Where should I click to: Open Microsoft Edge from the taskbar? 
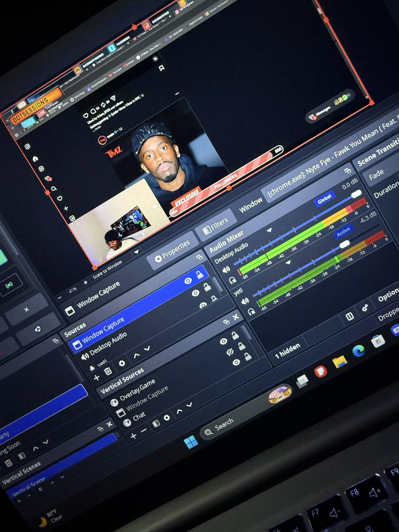click(x=358, y=350)
